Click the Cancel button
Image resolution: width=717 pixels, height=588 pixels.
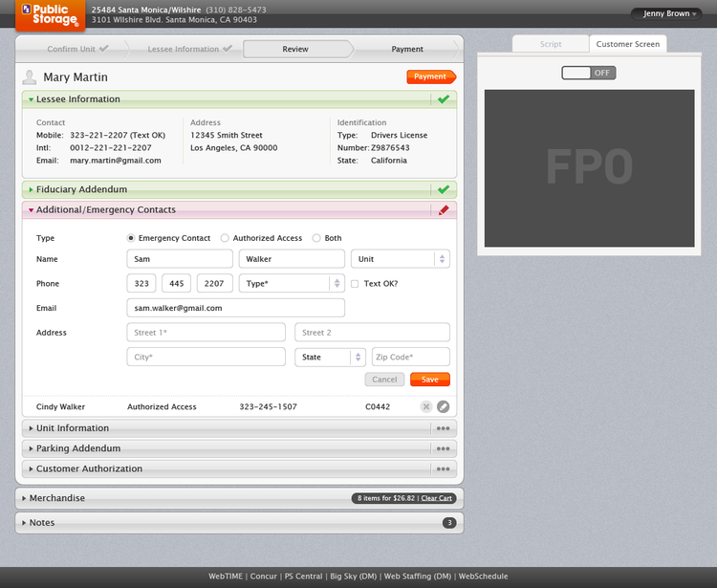384,380
